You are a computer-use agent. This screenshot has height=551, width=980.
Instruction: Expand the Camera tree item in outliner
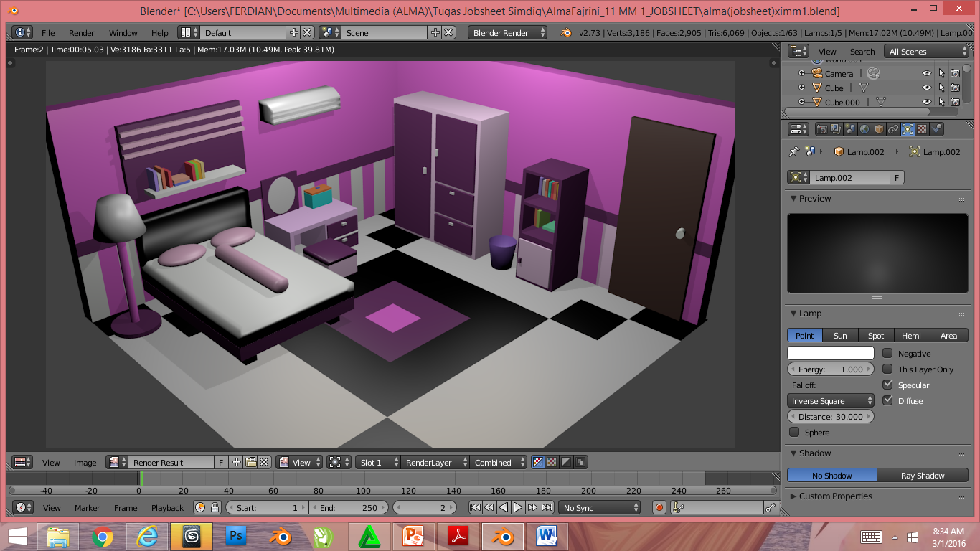click(x=802, y=73)
